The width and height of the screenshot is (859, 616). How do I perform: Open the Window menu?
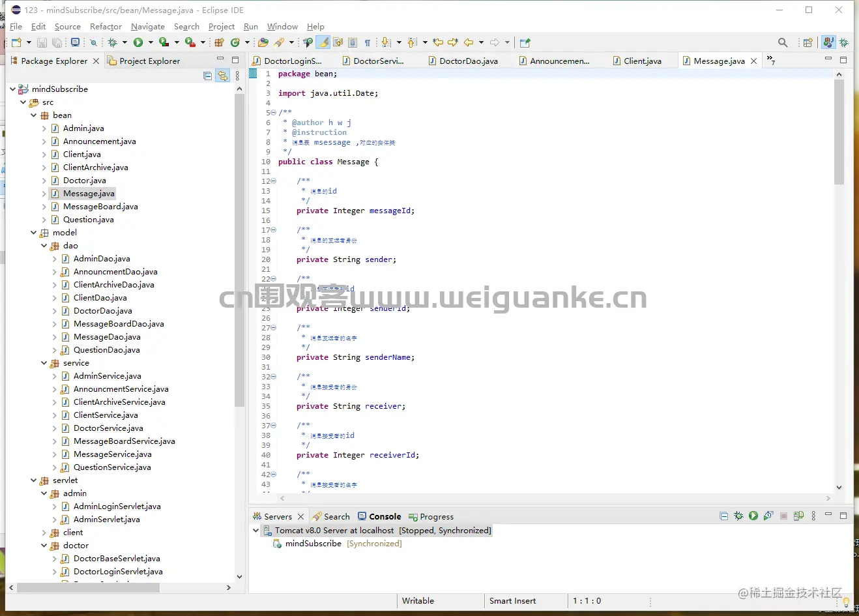coord(282,26)
